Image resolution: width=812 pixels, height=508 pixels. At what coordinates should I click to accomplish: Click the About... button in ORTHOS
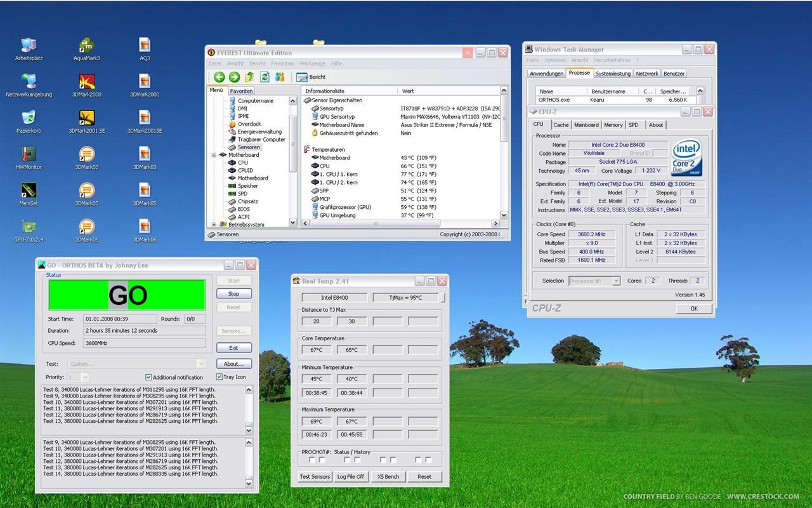[233, 364]
